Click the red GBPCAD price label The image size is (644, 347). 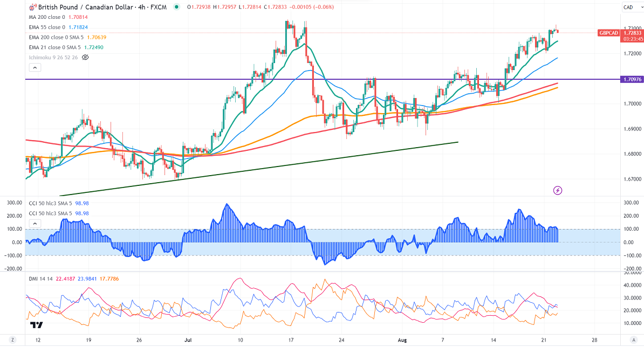609,33
